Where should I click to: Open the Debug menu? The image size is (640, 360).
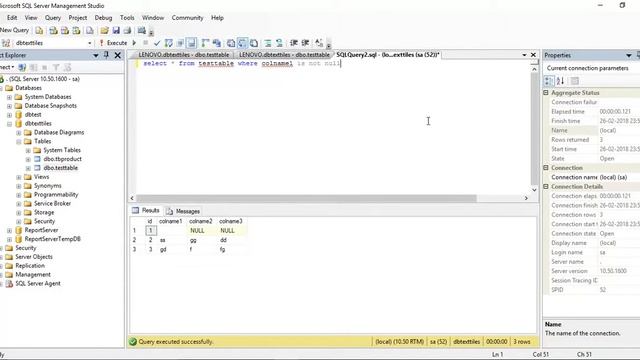coord(103,18)
